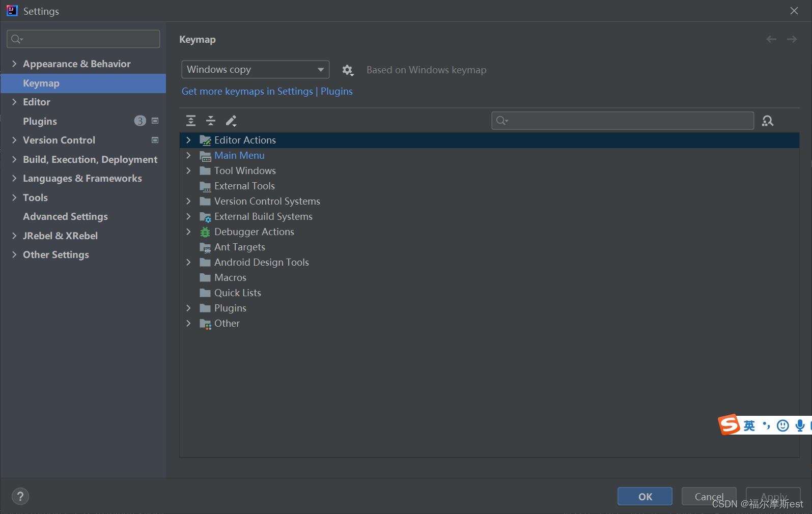This screenshot has width=812, height=514.
Task: Expand the Editor Actions tree node
Action: tap(188, 140)
